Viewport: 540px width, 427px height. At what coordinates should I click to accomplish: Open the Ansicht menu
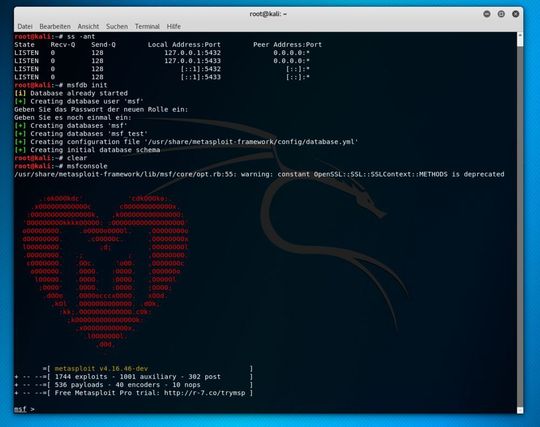(88, 27)
